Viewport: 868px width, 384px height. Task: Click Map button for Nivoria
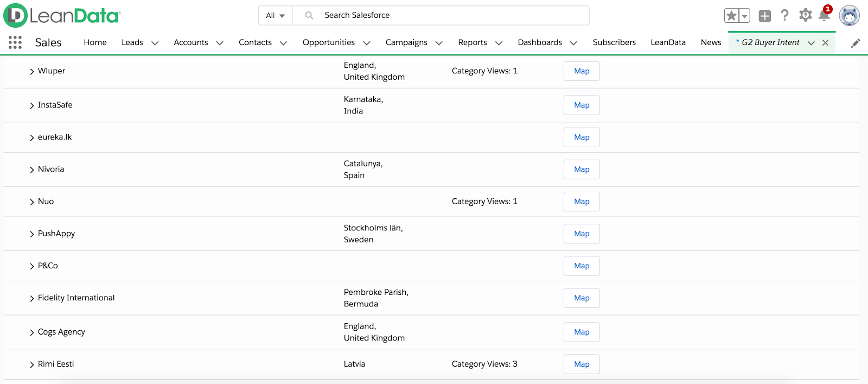click(x=582, y=169)
